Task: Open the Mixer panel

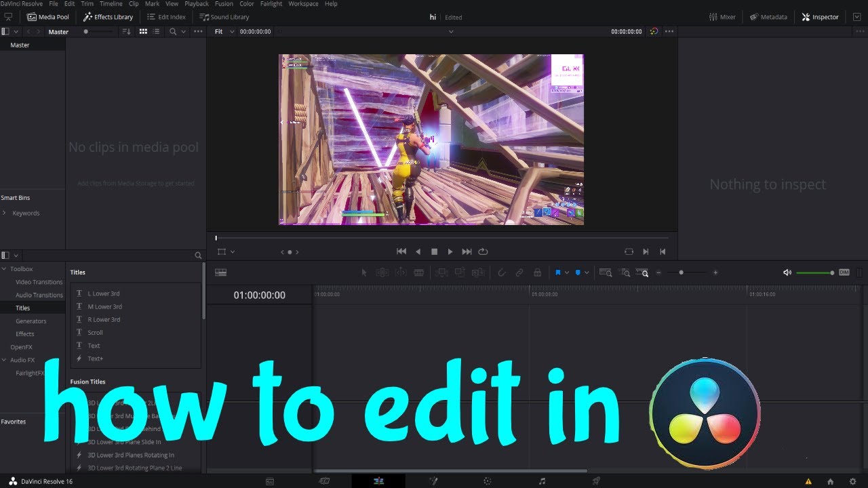Action: [x=722, y=17]
